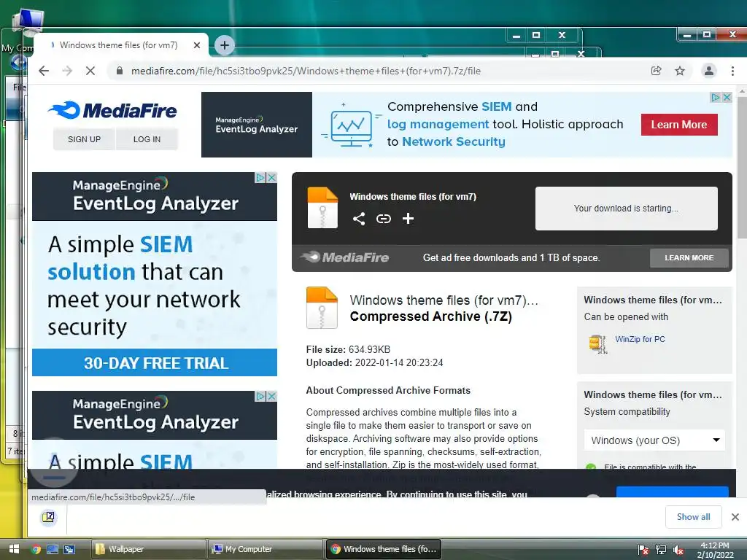Click 30-DAY FREE TRIAL banner
The height and width of the screenshot is (560, 747).
tap(155, 363)
